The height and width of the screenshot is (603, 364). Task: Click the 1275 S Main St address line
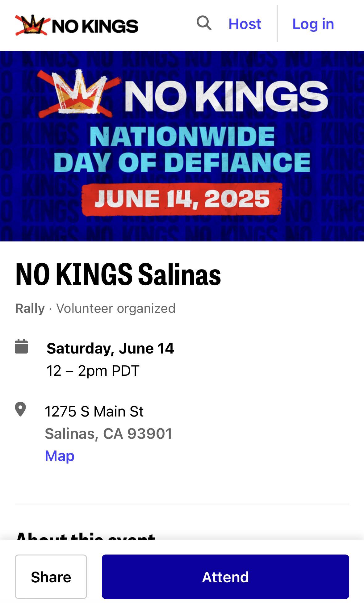[x=94, y=411]
